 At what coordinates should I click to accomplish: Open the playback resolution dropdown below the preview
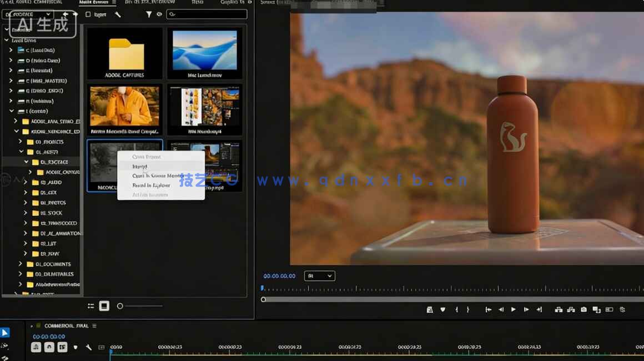(x=320, y=276)
